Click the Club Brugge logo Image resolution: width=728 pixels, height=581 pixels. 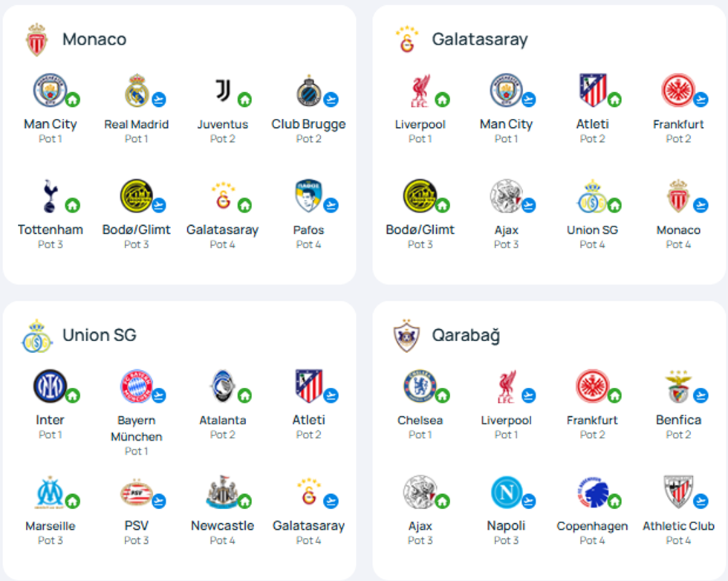308,91
